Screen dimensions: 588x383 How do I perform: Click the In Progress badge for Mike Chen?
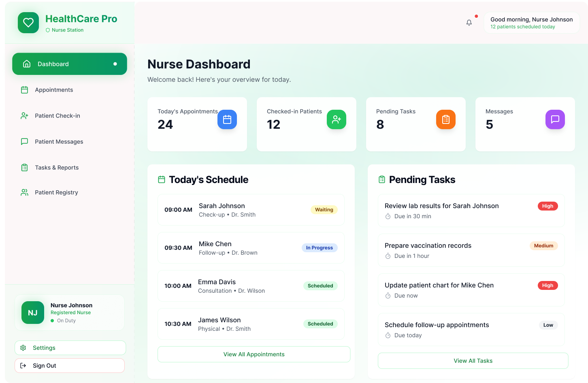[x=319, y=248]
